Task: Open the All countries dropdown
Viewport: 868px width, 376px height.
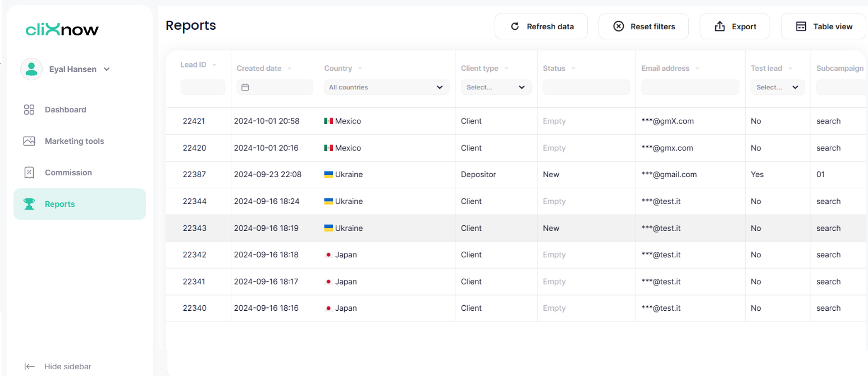Action: tap(386, 87)
